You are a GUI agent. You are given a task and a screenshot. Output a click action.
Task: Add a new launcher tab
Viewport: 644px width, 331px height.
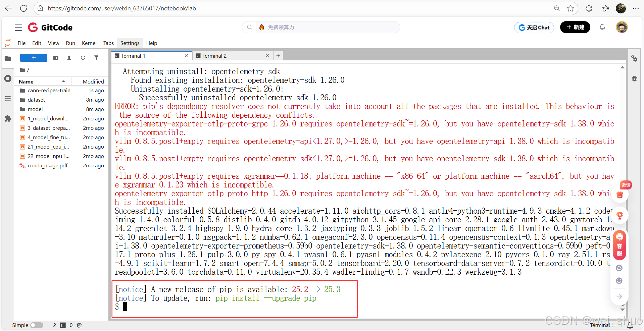(x=278, y=56)
